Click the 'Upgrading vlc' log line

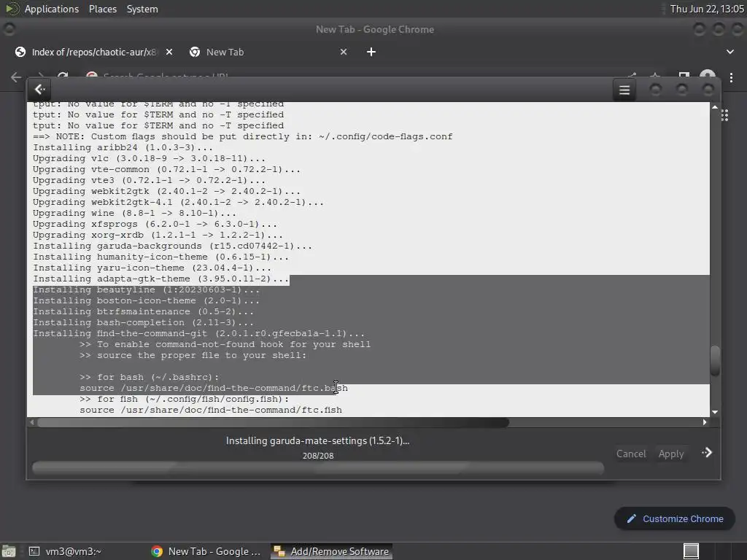click(x=149, y=158)
